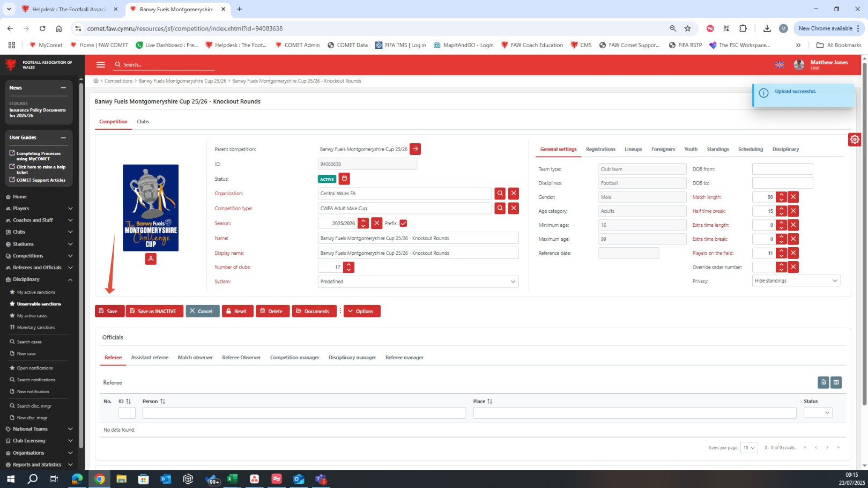Click the Reset button
868x488 pixels.
pos(238,311)
